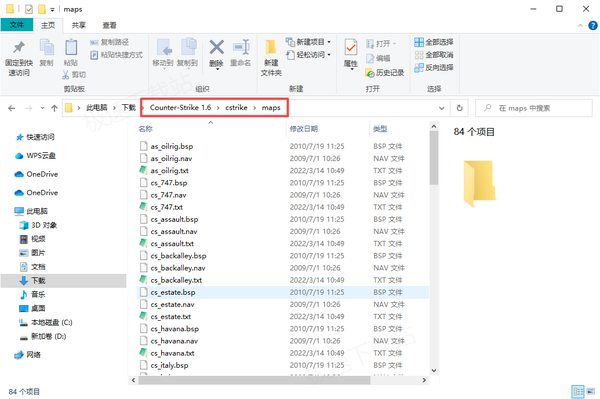Open WPS云盘 in sidebar
Screen dimensions: 600x399
[x=35, y=156]
